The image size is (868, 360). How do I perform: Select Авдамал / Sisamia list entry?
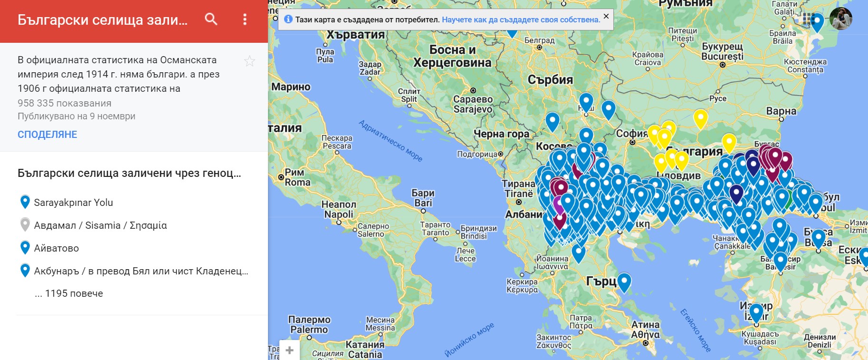100,225
